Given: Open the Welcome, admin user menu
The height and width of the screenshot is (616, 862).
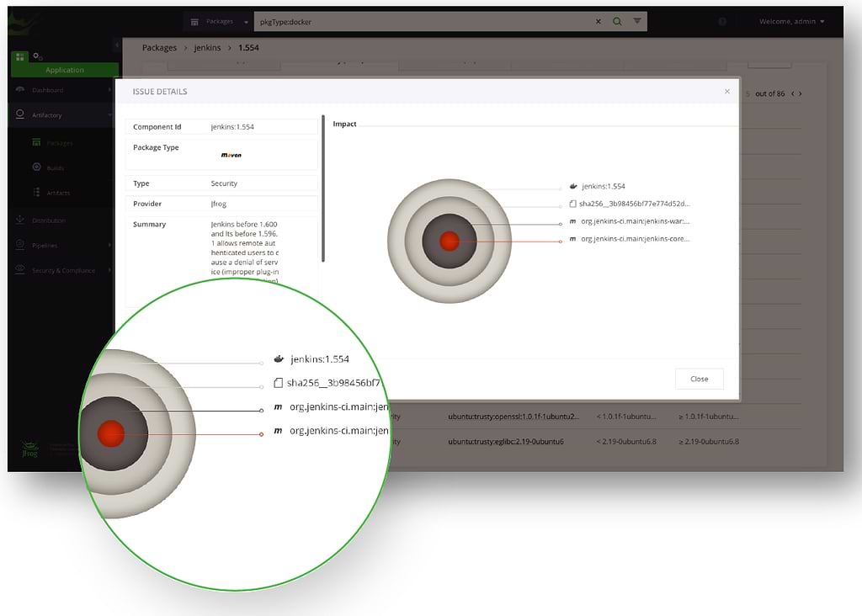Looking at the screenshot, I should [791, 21].
